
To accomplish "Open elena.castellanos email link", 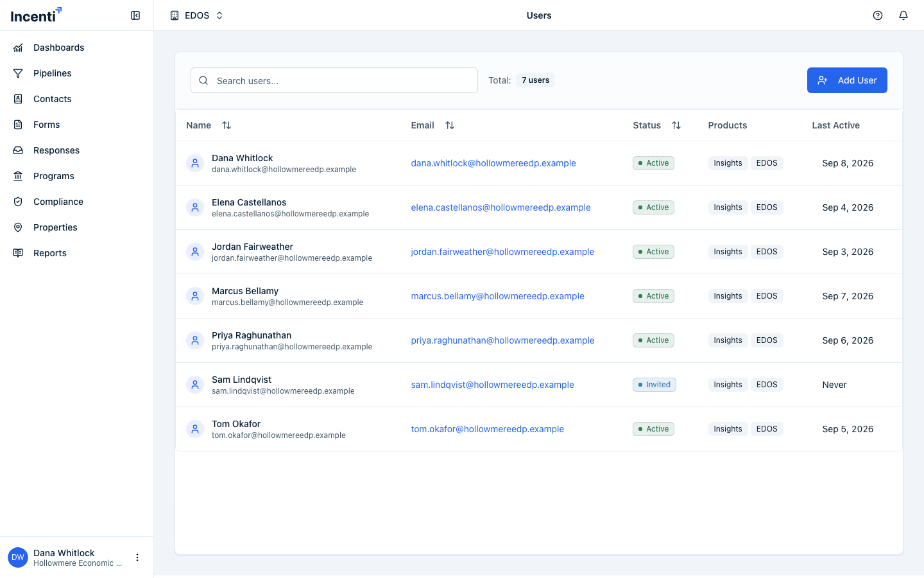I will pos(501,207).
